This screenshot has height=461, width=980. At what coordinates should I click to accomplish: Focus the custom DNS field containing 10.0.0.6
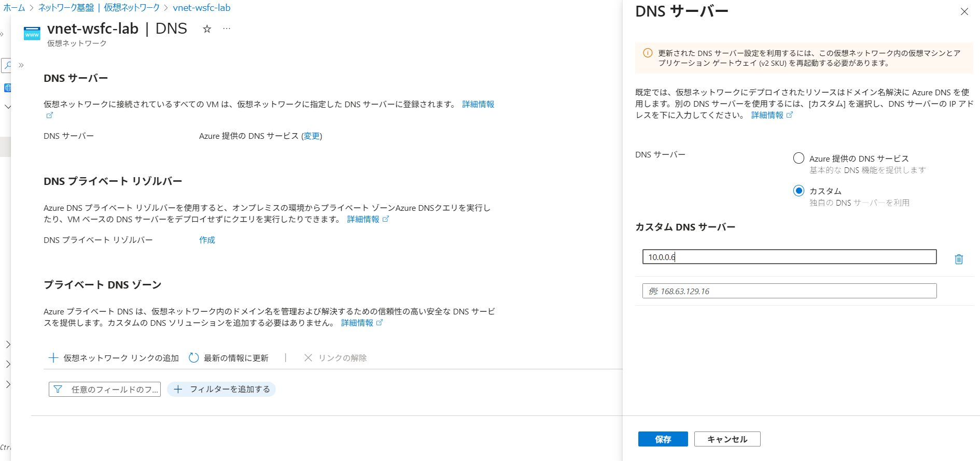[x=789, y=257]
